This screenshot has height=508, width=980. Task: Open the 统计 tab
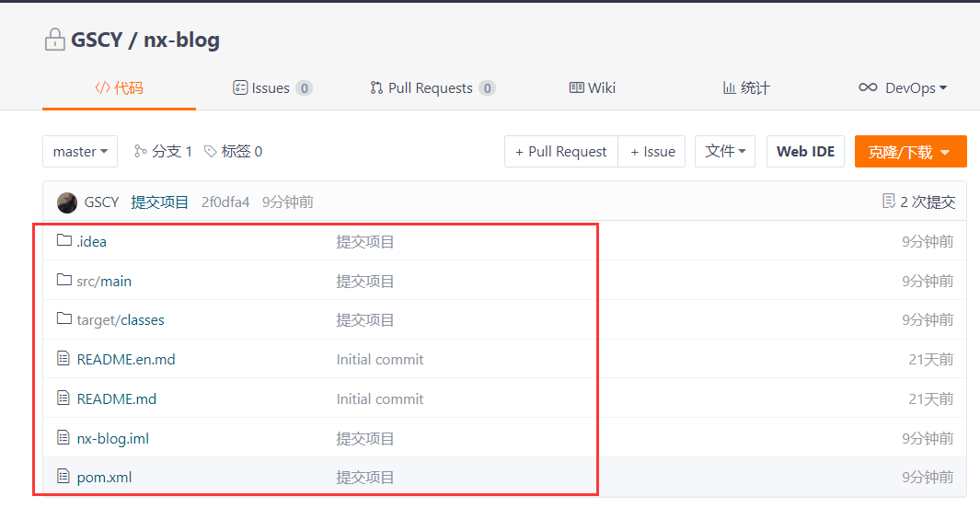click(746, 88)
